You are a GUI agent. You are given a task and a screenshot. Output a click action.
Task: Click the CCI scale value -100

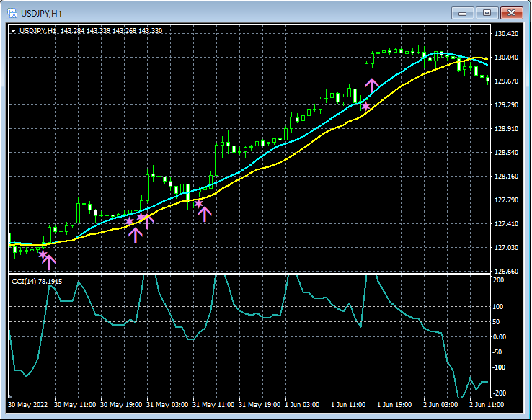coord(498,367)
